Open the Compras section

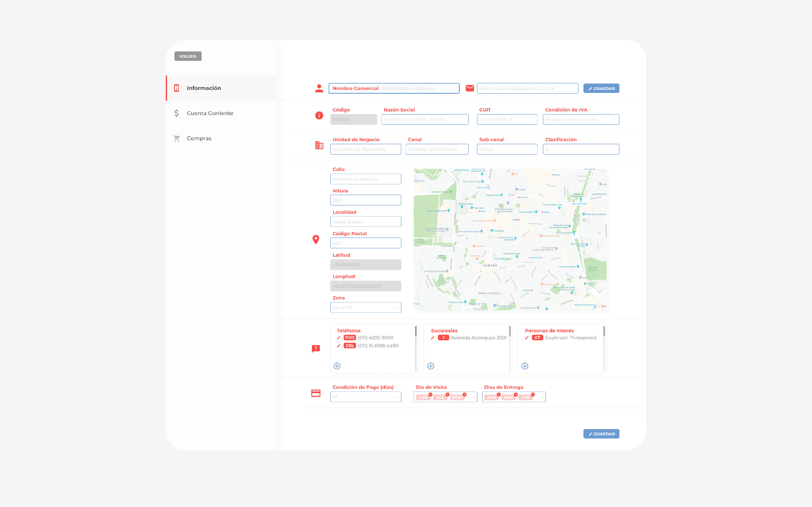(x=199, y=139)
